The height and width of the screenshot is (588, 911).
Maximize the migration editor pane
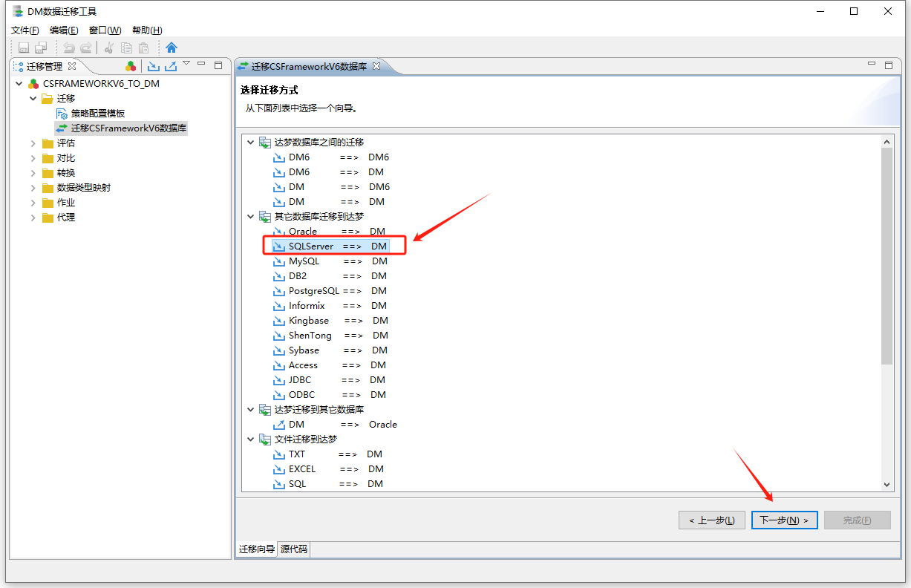click(889, 65)
